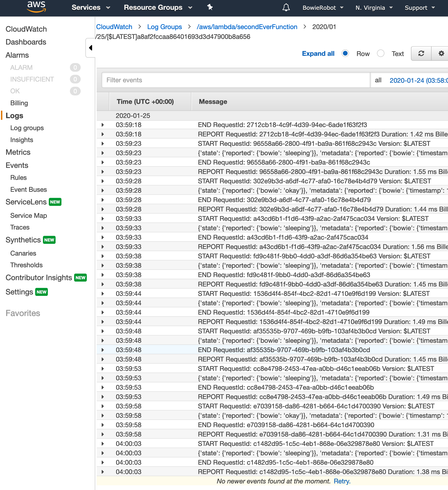This screenshot has width=448, height=490.
Task: Expand END RequestId af35535b row
Action: coord(103,350)
